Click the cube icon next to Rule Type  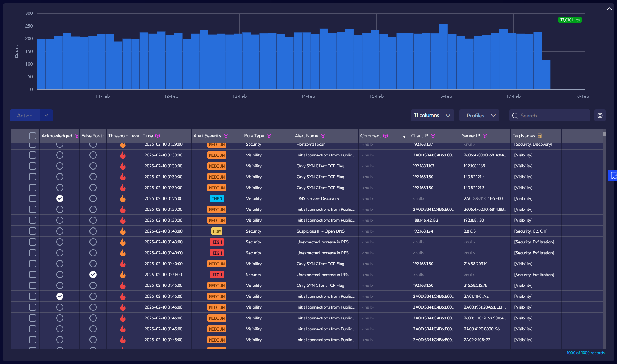tap(269, 136)
